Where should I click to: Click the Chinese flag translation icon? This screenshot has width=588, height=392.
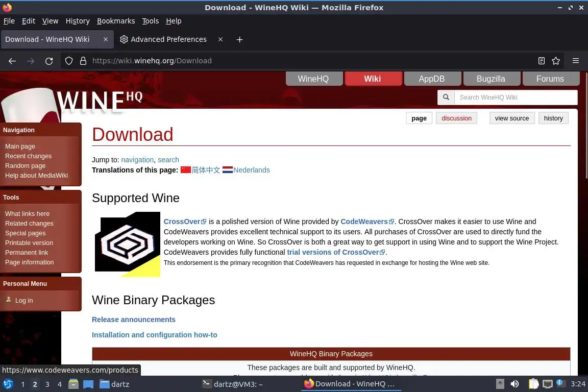tap(186, 170)
